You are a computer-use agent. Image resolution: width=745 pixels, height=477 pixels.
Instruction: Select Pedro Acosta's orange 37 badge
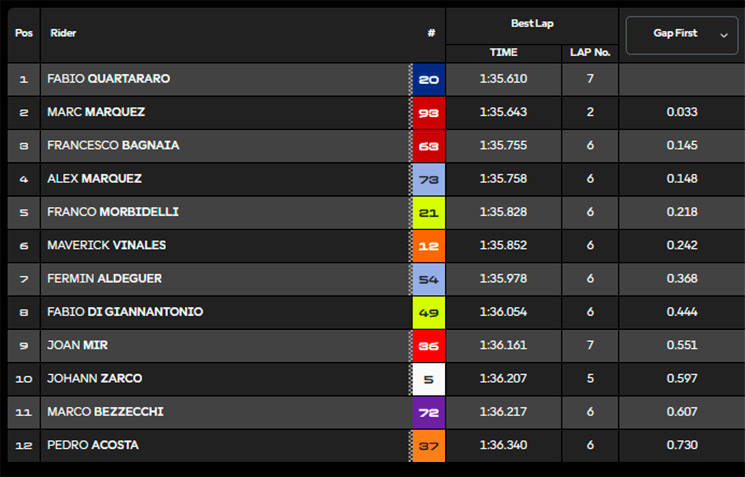coord(429,446)
